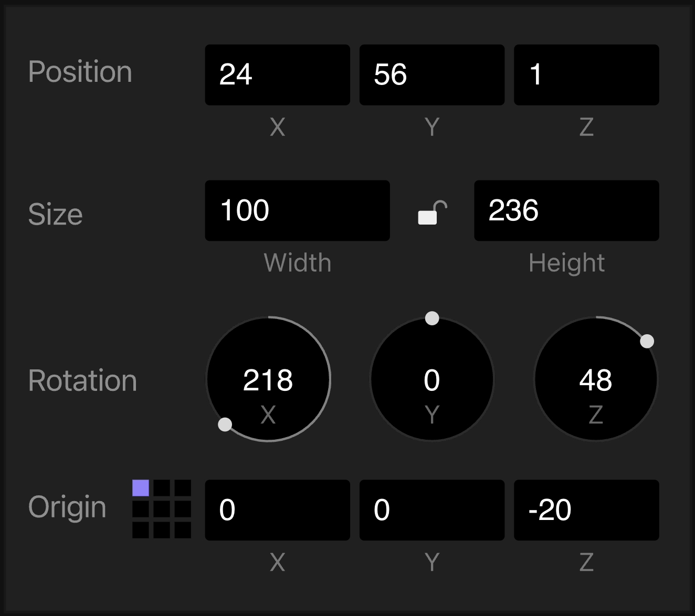Image resolution: width=695 pixels, height=616 pixels.
Task: Click the Origin Z field showing -20
Action: pos(586,510)
